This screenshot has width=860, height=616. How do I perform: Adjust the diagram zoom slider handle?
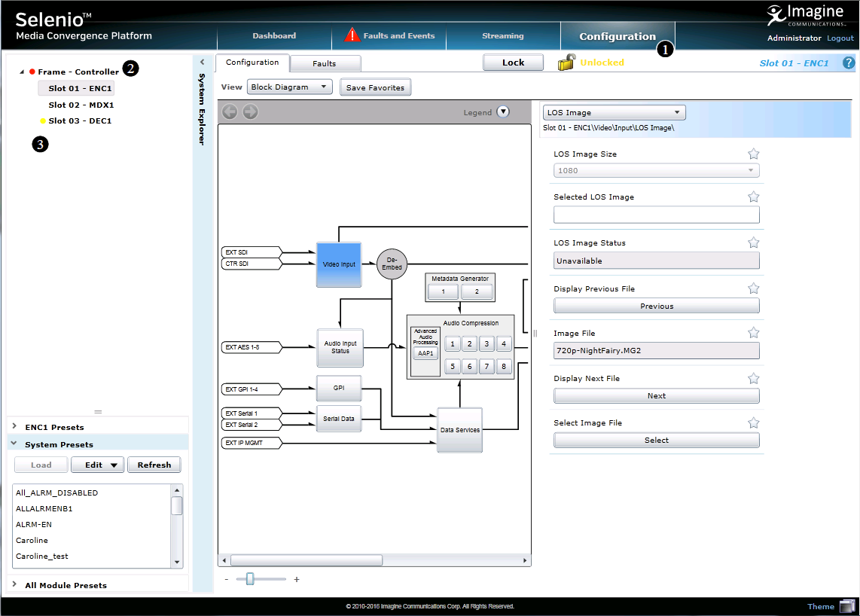250,578
